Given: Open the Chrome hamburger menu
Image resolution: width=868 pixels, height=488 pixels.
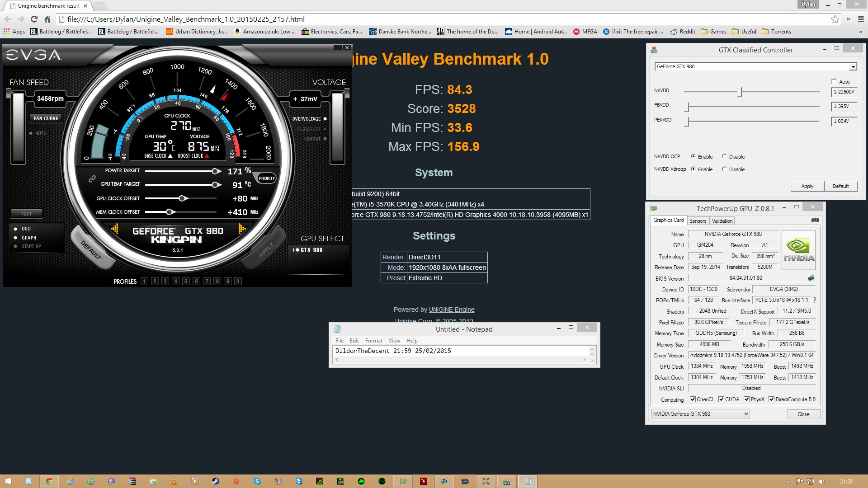Looking at the screenshot, I should (861, 19).
